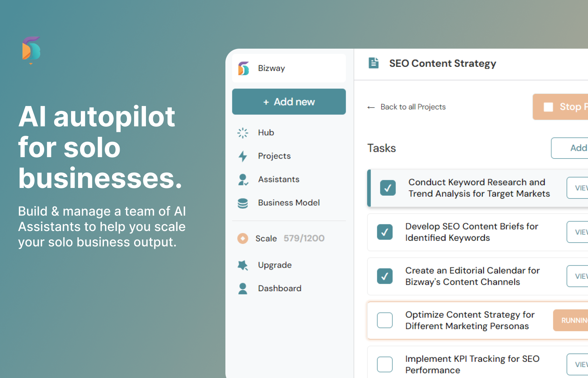Click the Add new button
Screen dimensions: 588x378
[289, 101]
